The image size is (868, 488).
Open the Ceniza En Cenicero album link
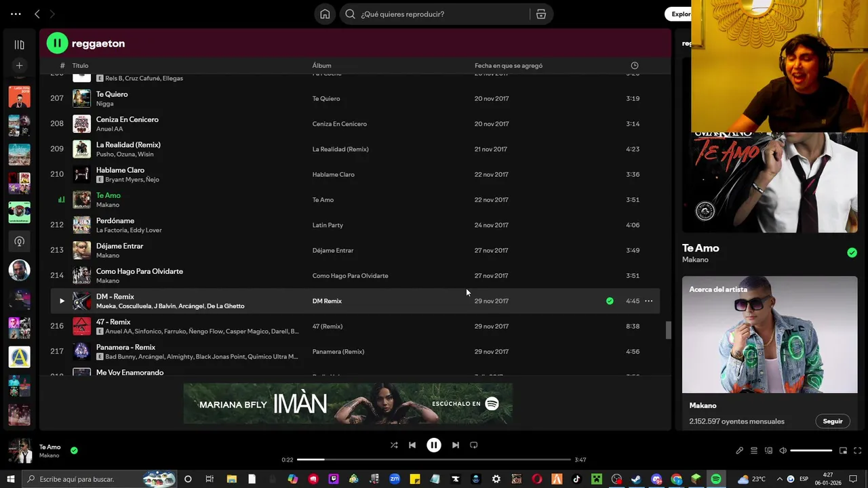tap(339, 124)
